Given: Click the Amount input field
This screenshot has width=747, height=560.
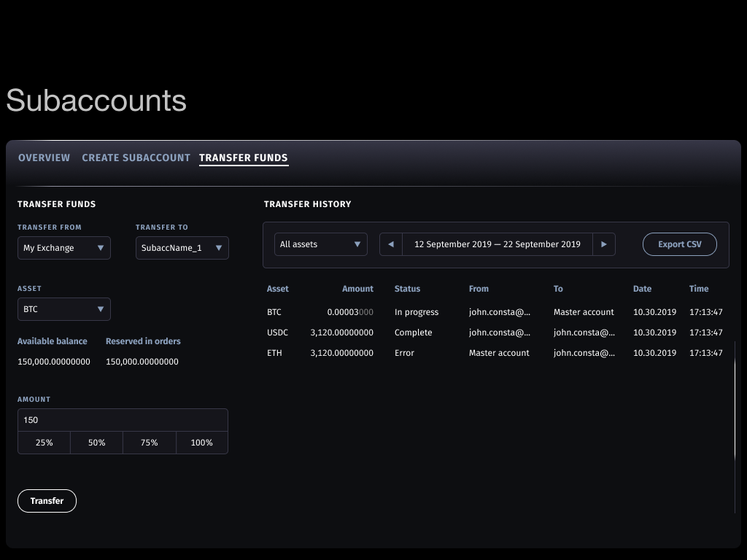Looking at the screenshot, I should tap(123, 420).
